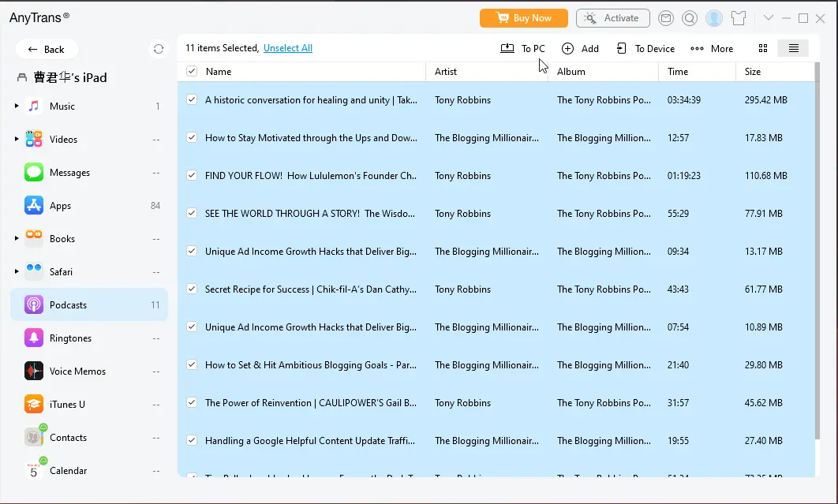
Task: Open Apps category in sidebar
Action: tap(60, 206)
